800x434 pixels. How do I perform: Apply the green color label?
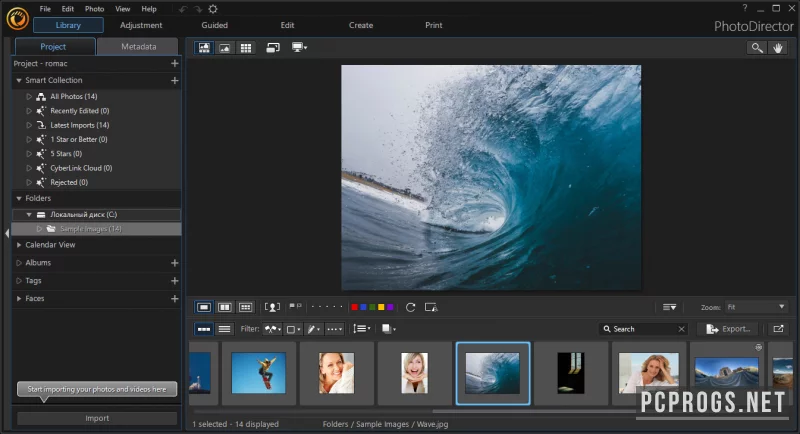pos(372,307)
